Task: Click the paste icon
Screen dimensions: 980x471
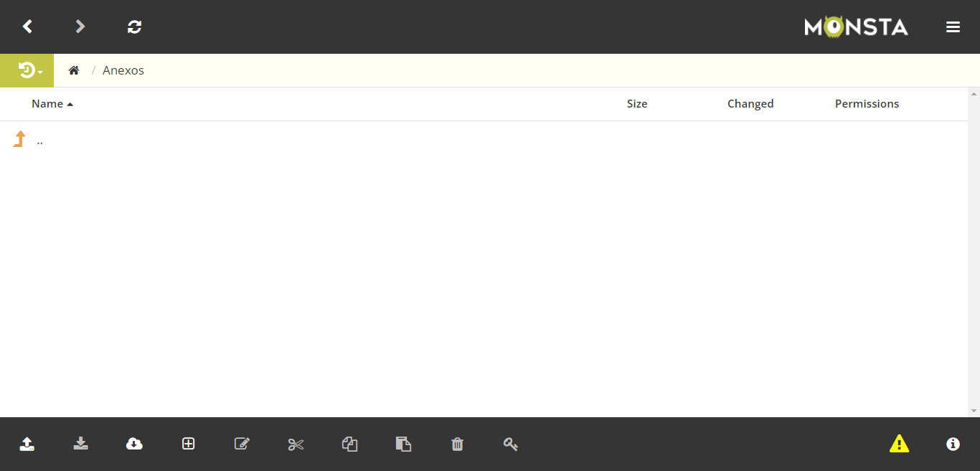Action: point(403,444)
